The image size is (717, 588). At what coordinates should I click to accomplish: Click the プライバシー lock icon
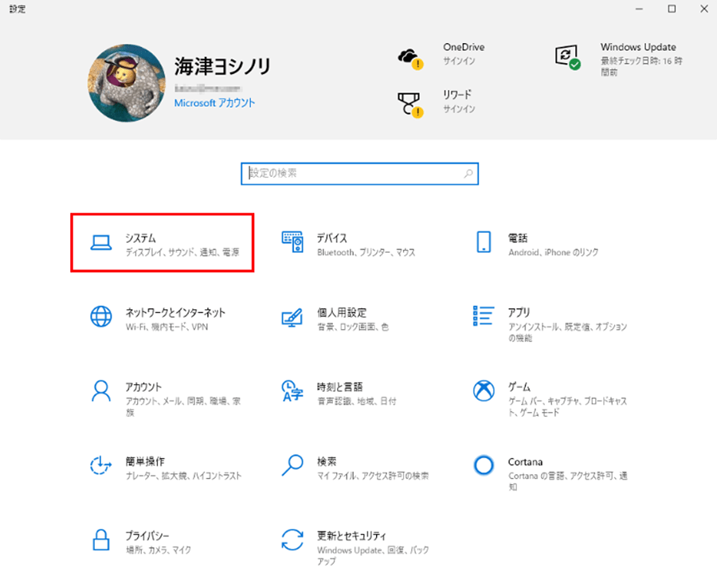[101, 540]
